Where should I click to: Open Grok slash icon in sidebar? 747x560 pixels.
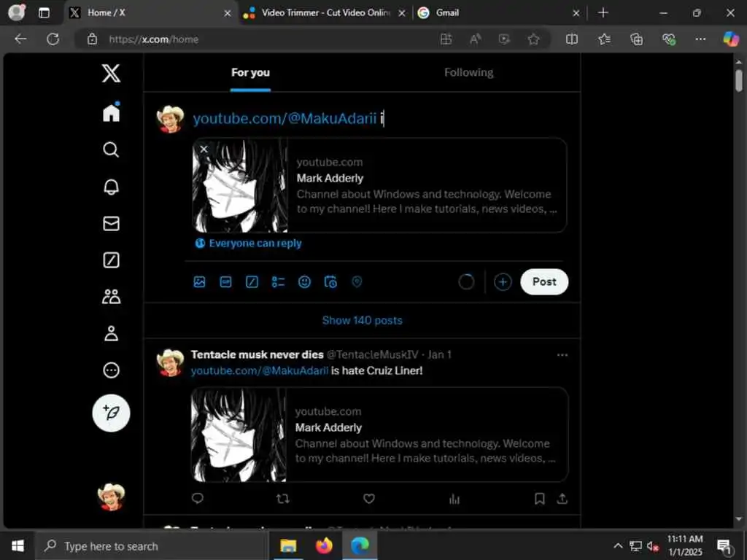[x=111, y=260]
